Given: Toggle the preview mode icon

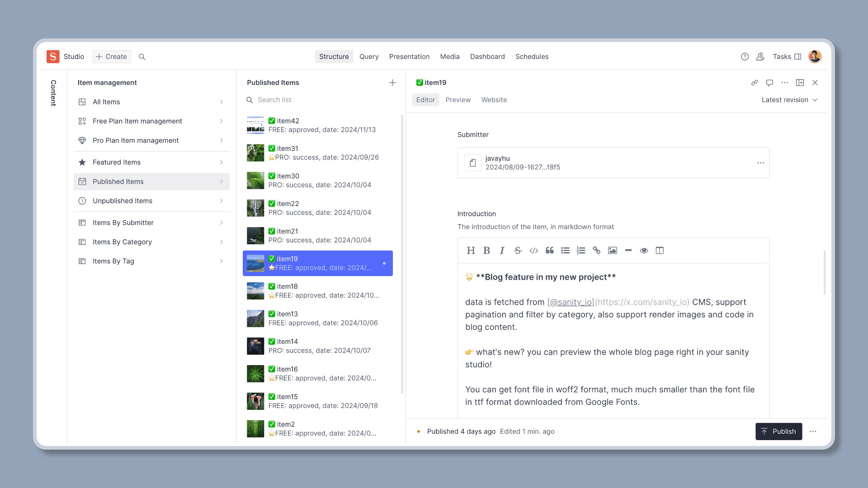Looking at the screenshot, I should 643,250.
